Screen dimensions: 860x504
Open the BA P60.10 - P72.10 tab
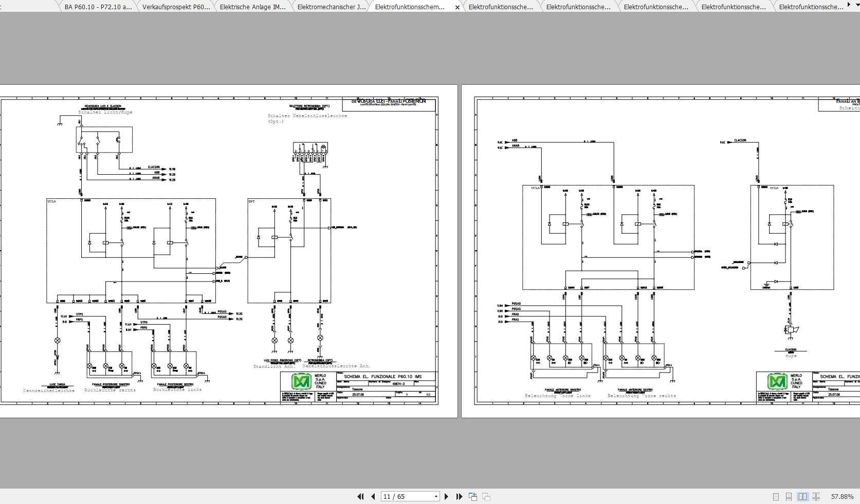pyautogui.click(x=98, y=7)
